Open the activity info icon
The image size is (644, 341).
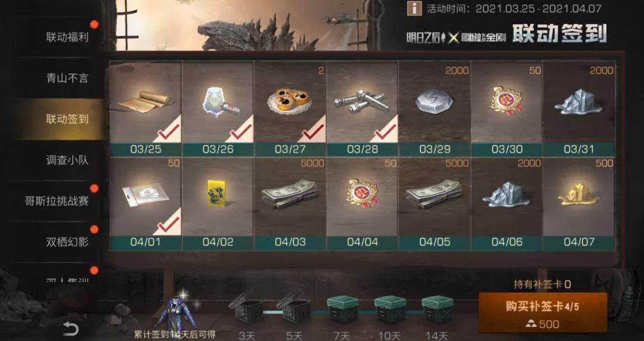click(414, 8)
